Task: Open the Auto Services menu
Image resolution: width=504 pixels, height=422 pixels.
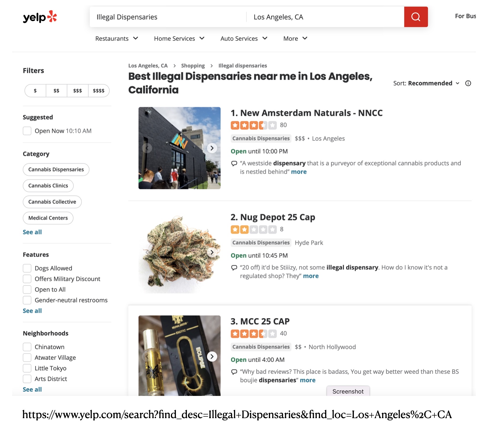Action: tap(244, 39)
